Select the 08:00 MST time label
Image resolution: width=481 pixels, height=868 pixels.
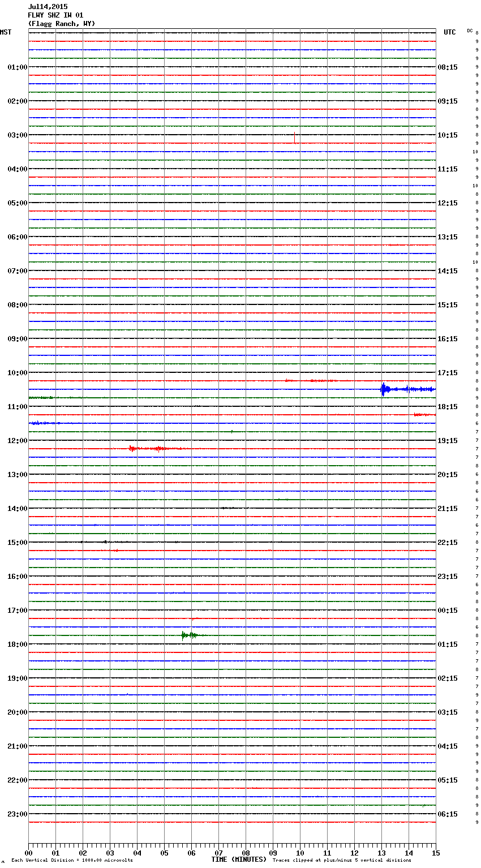tap(17, 305)
